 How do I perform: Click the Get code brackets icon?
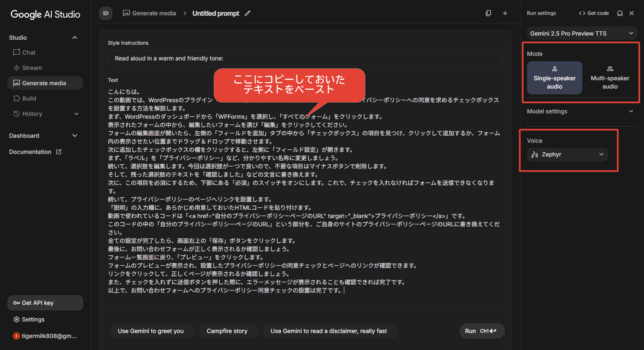pos(582,13)
